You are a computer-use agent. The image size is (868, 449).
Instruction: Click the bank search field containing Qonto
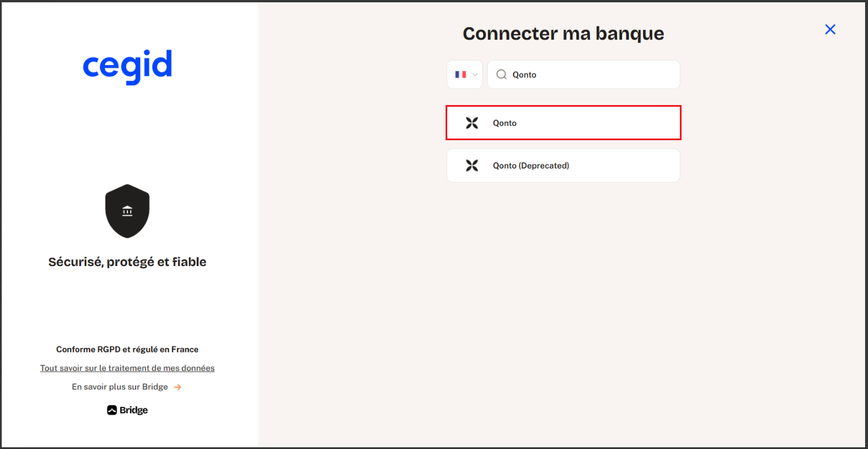click(x=583, y=74)
